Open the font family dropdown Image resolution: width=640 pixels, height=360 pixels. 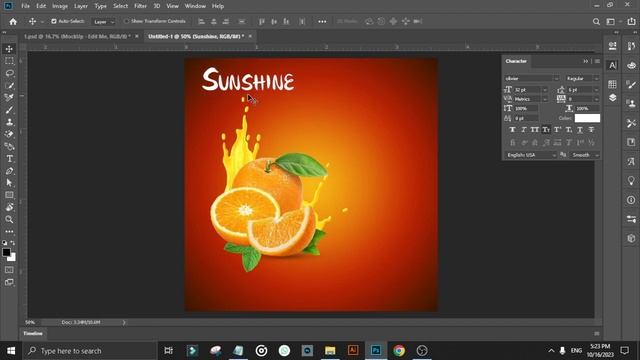click(x=556, y=78)
